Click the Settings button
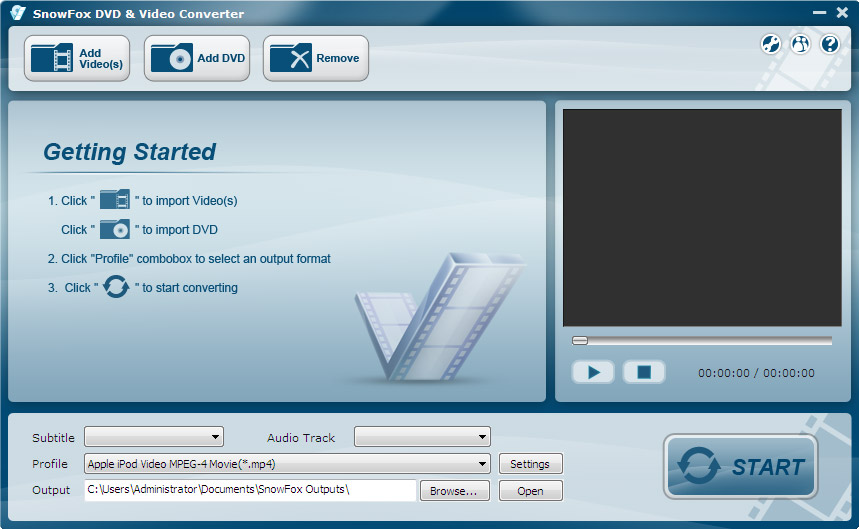Viewport: 860px width, 530px height. [530, 464]
